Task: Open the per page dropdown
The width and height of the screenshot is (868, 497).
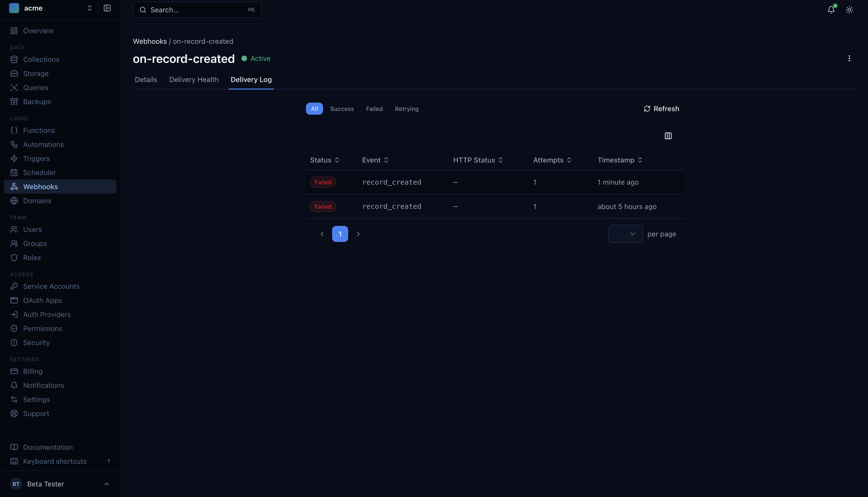Action: click(x=625, y=234)
